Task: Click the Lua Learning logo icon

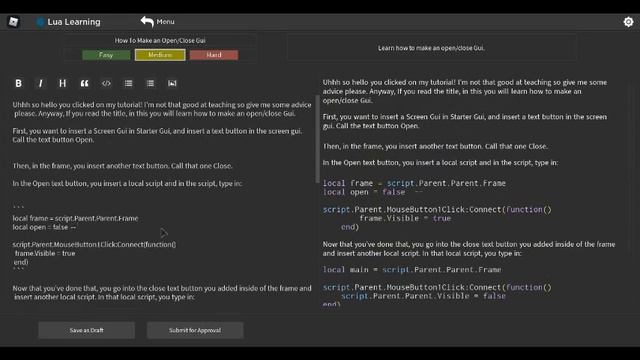Action: point(40,22)
